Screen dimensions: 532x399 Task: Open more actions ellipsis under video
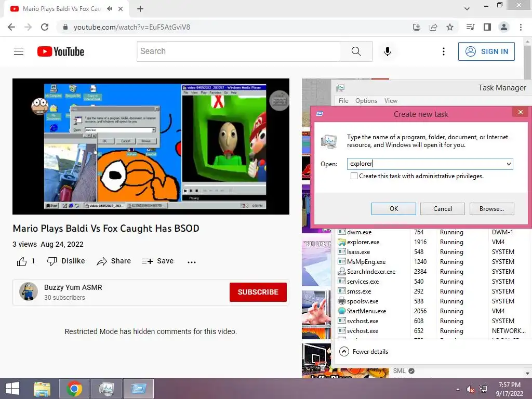tap(192, 262)
